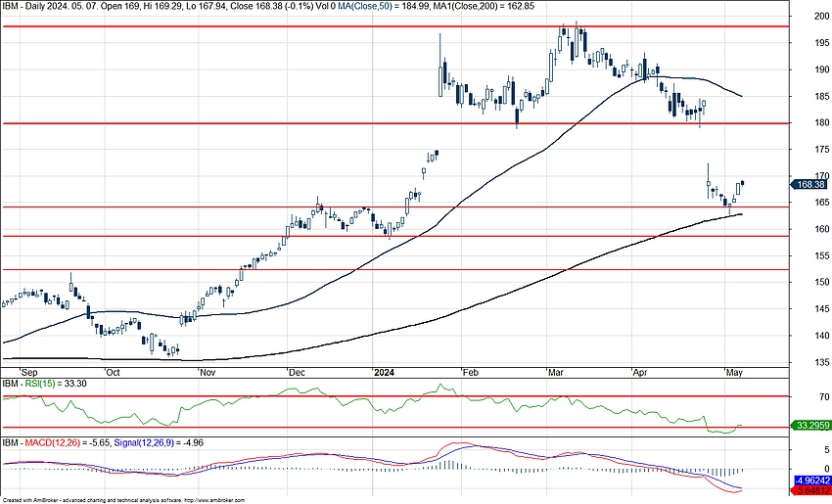This screenshot has width=832, height=504.
Task: Click the red -5.64812 MACD value tag
Action: [811, 490]
